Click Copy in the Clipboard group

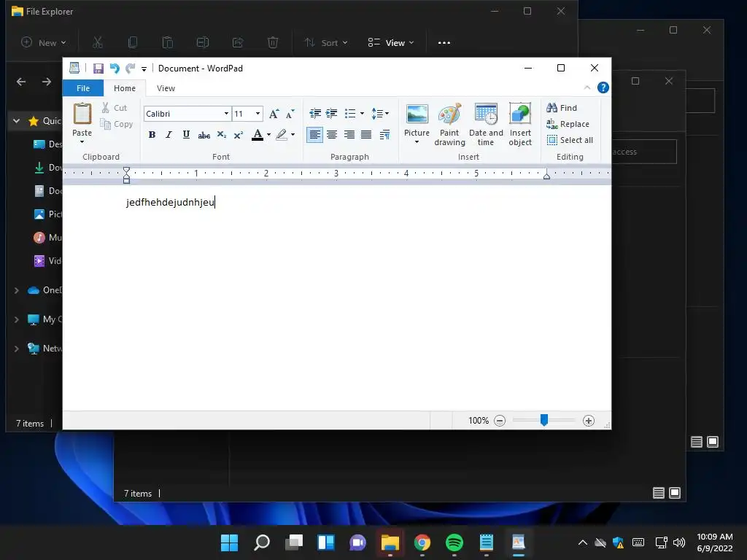click(117, 124)
